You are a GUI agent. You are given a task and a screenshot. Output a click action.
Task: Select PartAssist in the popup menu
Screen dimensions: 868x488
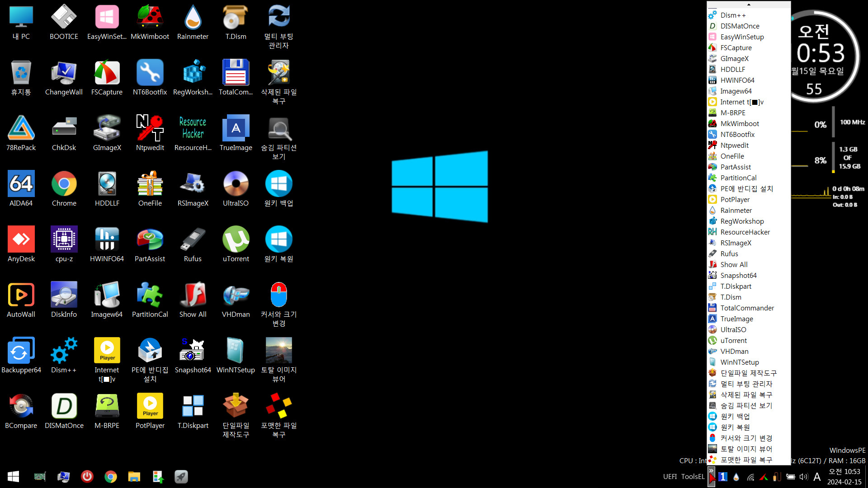[x=749, y=167]
